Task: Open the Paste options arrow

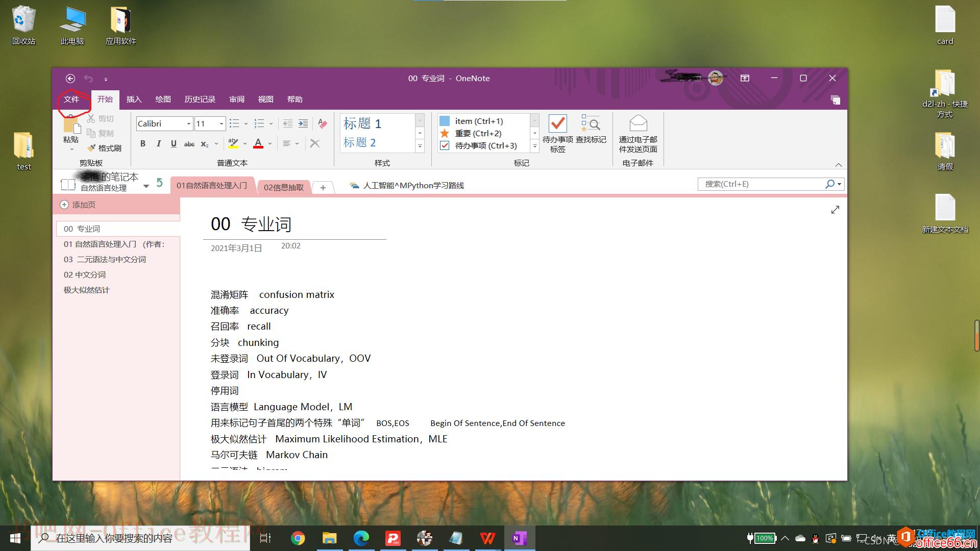Action: pyautogui.click(x=71, y=149)
